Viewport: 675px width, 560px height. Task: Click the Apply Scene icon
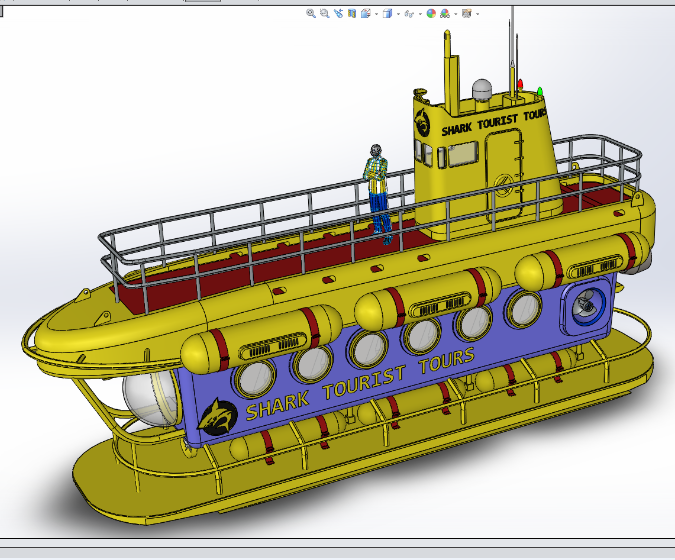[x=445, y=14]
